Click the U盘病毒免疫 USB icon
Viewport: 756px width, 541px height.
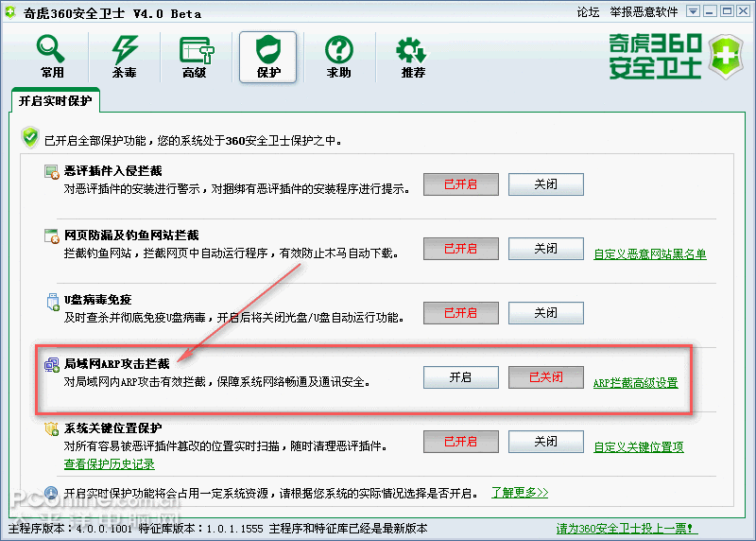53,302
